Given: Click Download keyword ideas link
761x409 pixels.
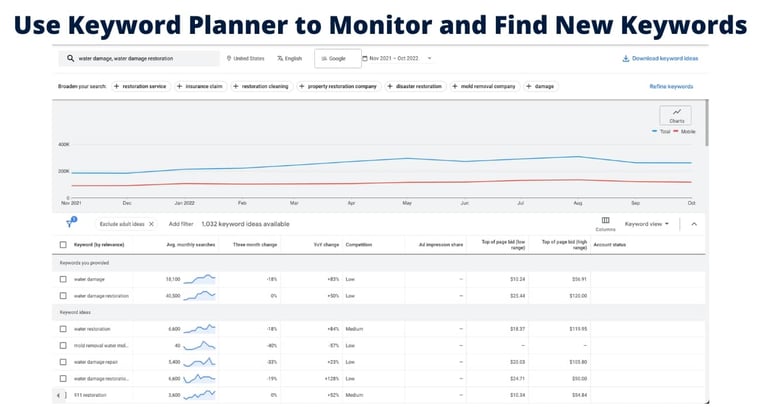Looking at the screenshot, I should point(660,58).
